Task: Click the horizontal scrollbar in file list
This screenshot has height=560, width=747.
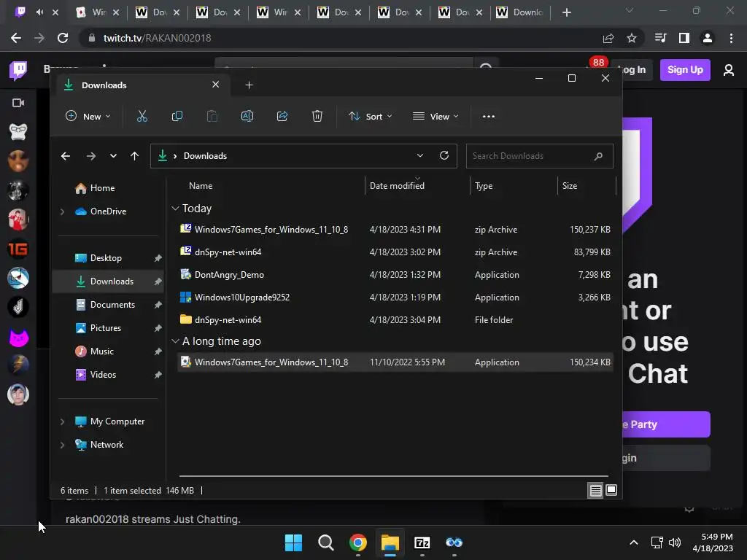Action: pos(393,475)
